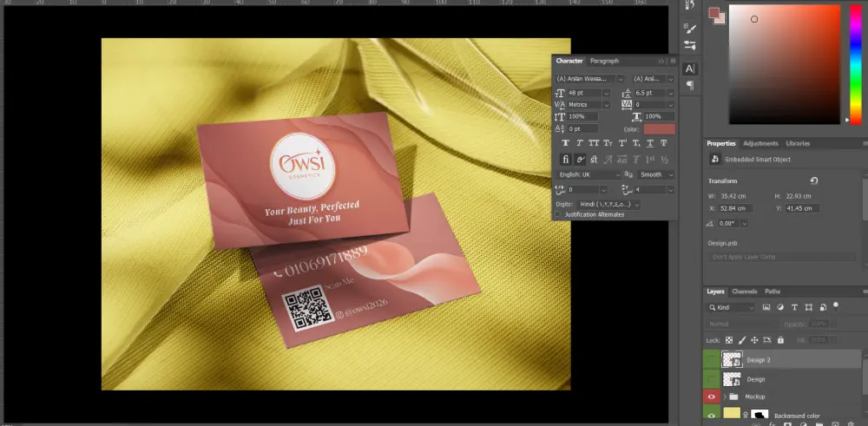
Task: Click the vertical scale 100% field
Action: pyautogui.click(x=583, y=117)
